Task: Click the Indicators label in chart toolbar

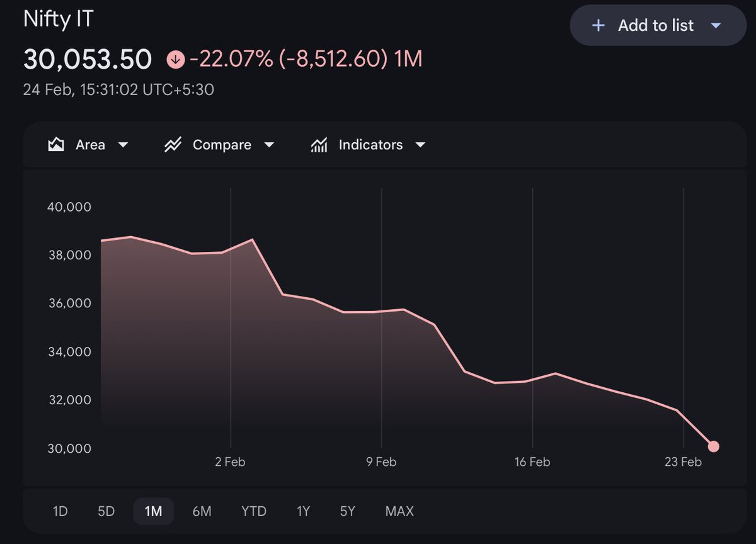Action: point(370,145)
